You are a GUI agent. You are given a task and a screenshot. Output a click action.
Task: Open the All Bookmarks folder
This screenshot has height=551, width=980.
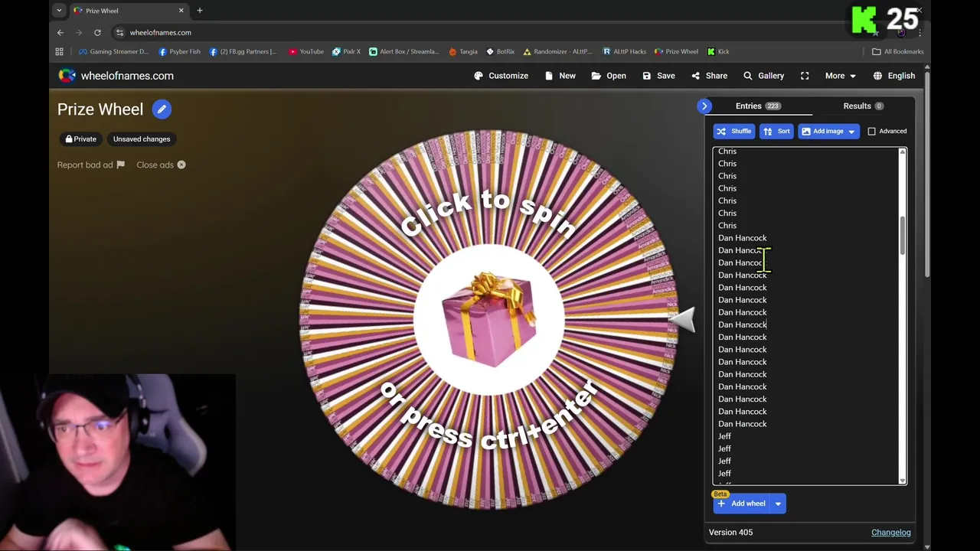tap(898, 52)
